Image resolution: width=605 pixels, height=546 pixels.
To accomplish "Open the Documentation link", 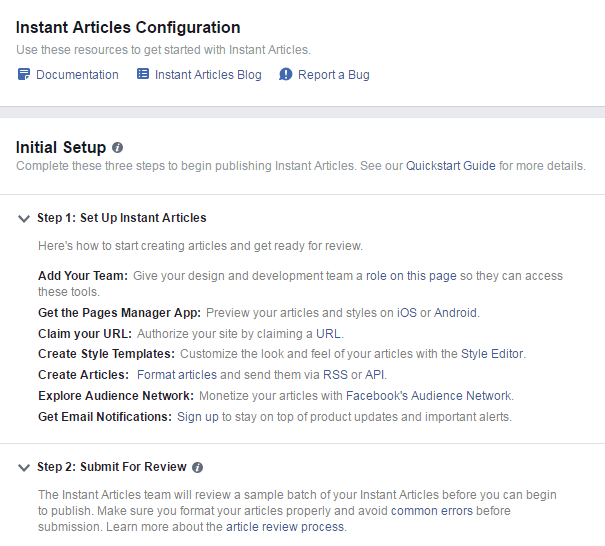I will click(x=77, y=75).
